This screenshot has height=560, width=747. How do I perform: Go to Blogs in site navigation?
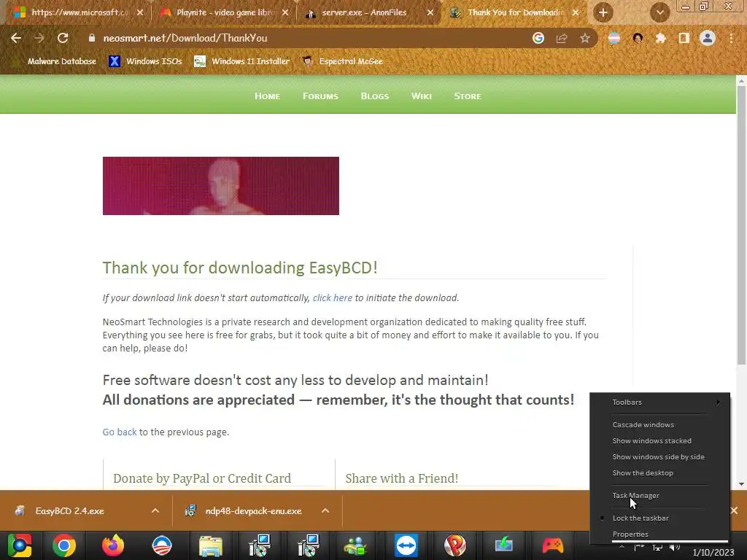(x=375, y=96)
